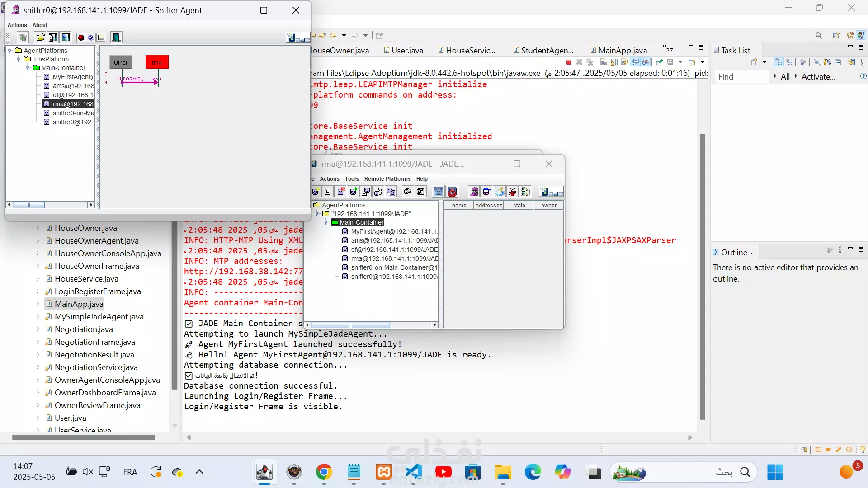Toggle Show Console on standard out change
The width and height of the screenshot is (868, 488).
pos(635,62)
